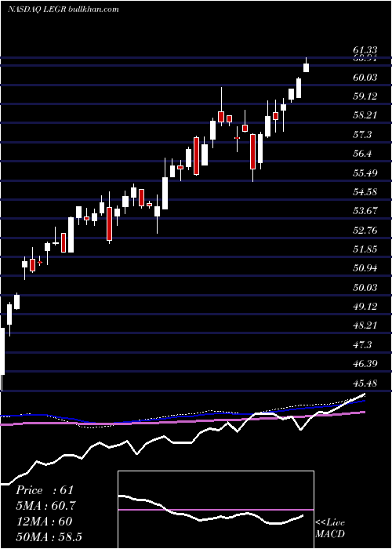This screenshot has width=392, height=549.
Task: Select the 52.76 price axis label
Action: [x=365, y=231]
